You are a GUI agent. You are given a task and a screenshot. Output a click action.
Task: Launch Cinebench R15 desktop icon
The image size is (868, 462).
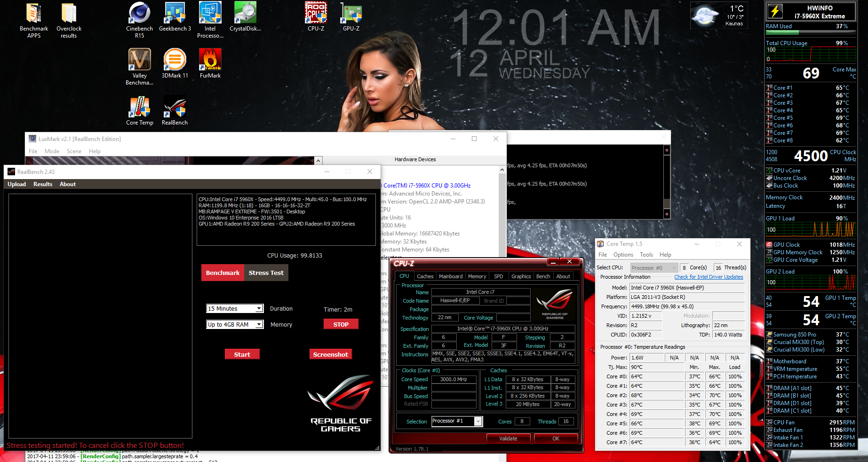(140, 20)
